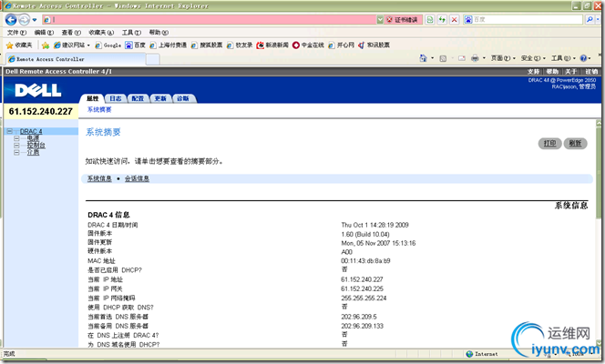Click the 系统摘要 sub-tab link
Viewport: 605px width, 364px height.
[99, 110]
